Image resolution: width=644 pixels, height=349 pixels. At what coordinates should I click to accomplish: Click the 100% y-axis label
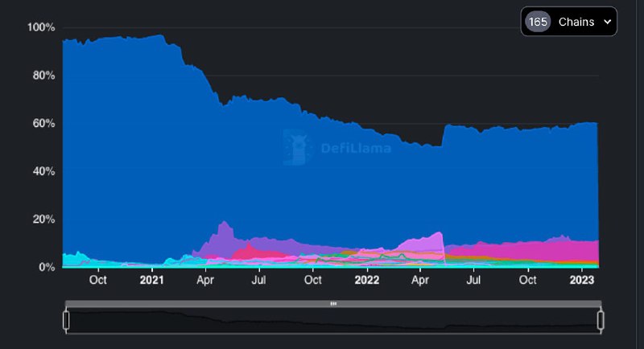[41, 27]
